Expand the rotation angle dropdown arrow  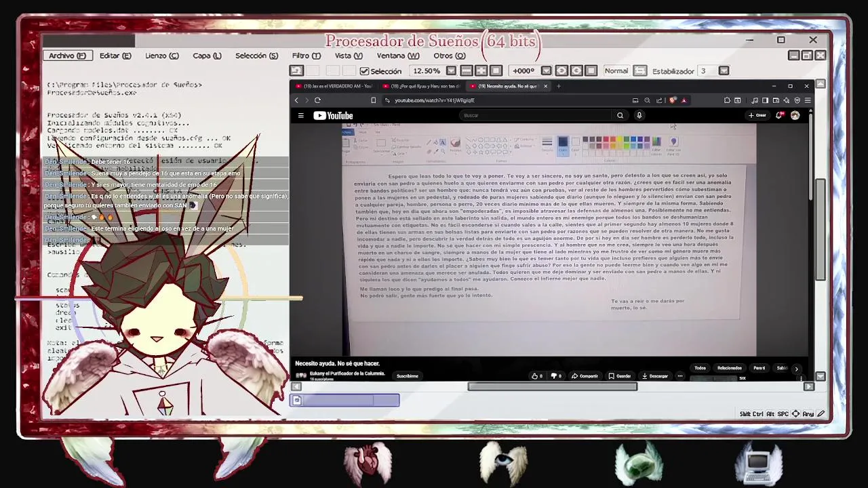[546, 71]
